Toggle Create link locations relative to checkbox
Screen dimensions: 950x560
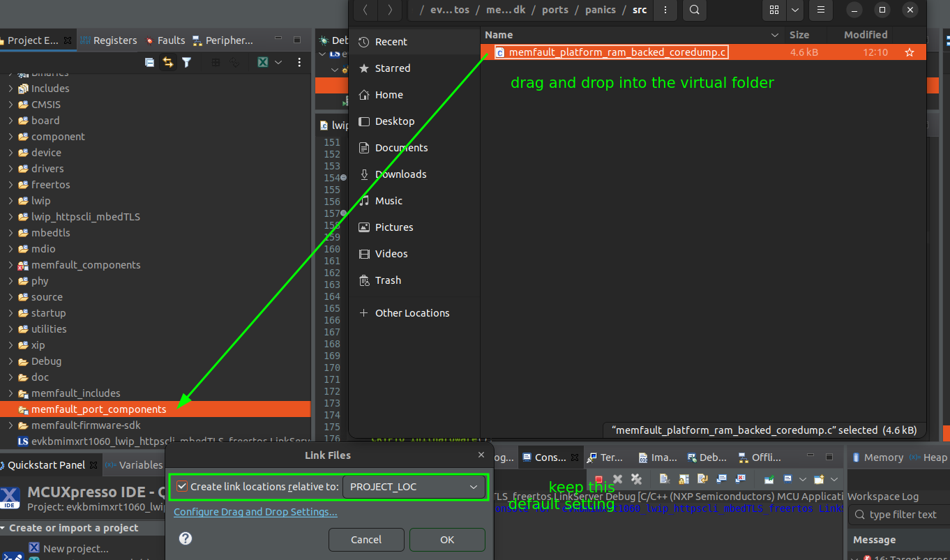point(183,487)
